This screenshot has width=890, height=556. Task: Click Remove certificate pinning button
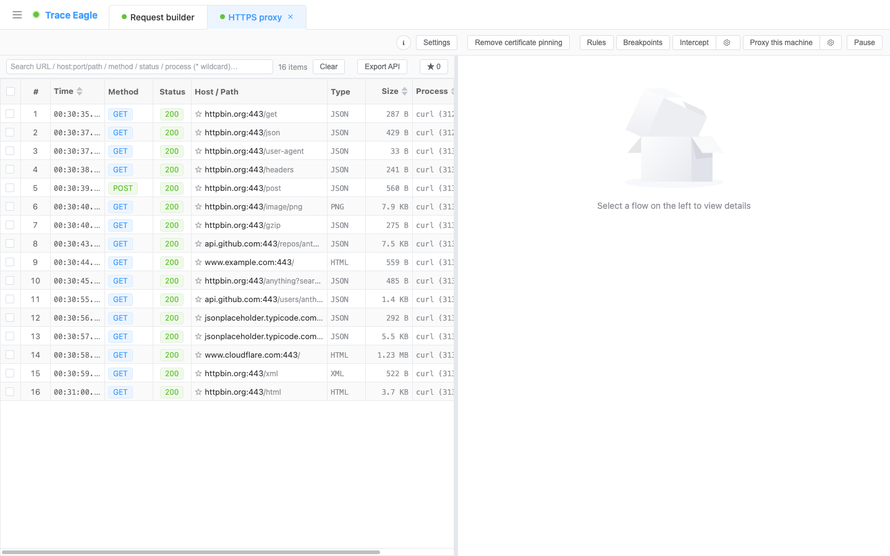518,43
